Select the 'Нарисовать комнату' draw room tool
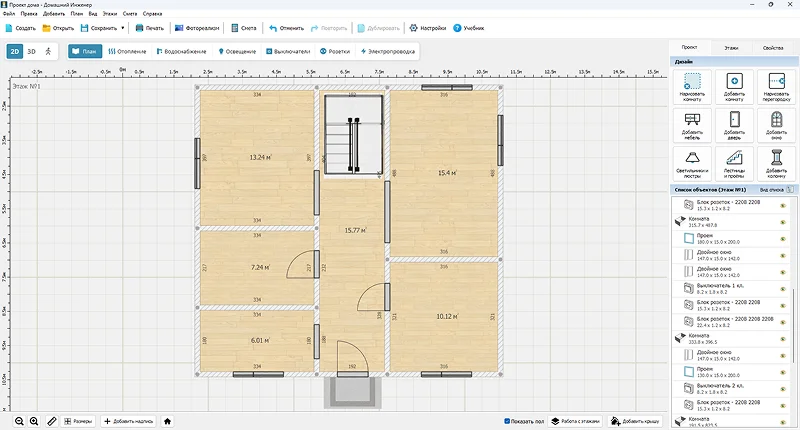The height and width of the screenshot is (430, 800). point(692,86)
